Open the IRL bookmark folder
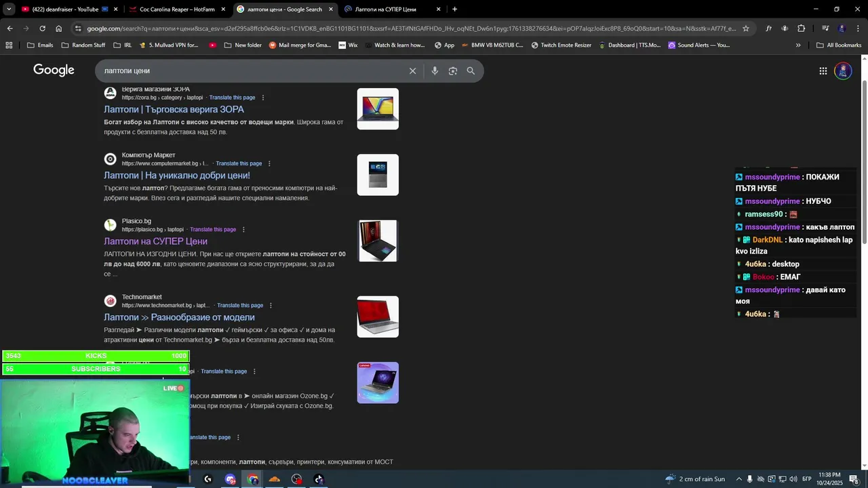 [x=122, y=45]
